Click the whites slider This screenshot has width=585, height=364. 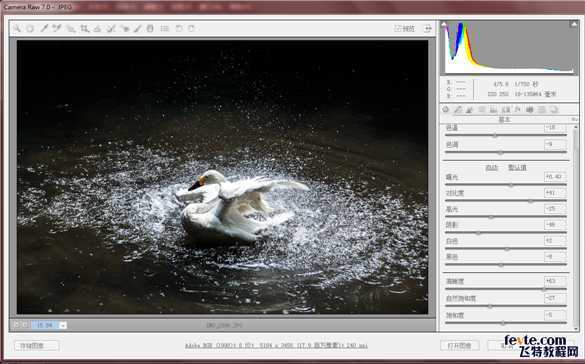[x=506, y=249]
